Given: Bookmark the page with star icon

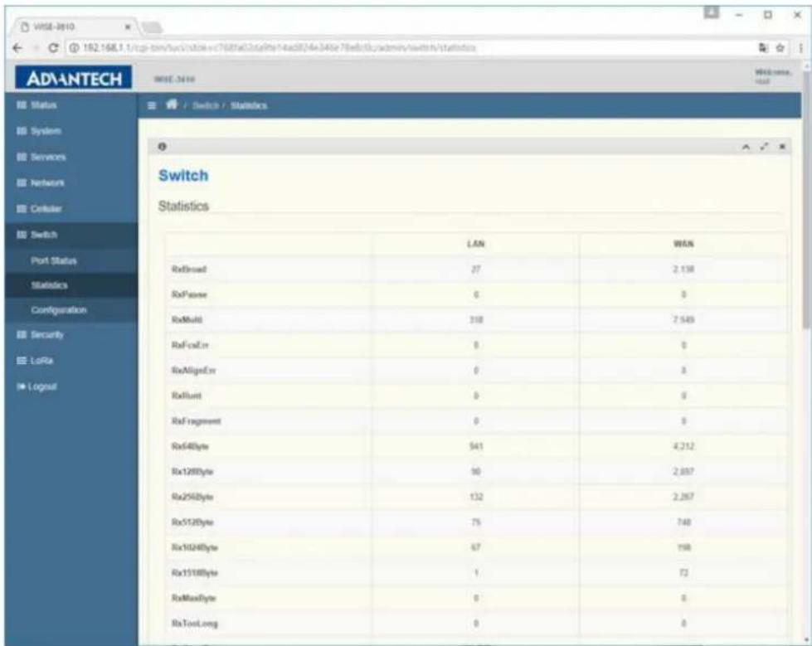Looking at the screenshot, I should (780, 48).
